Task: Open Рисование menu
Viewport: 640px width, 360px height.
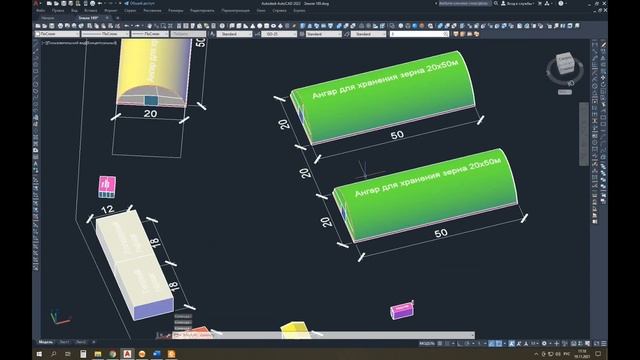Action: click(152, 11)
